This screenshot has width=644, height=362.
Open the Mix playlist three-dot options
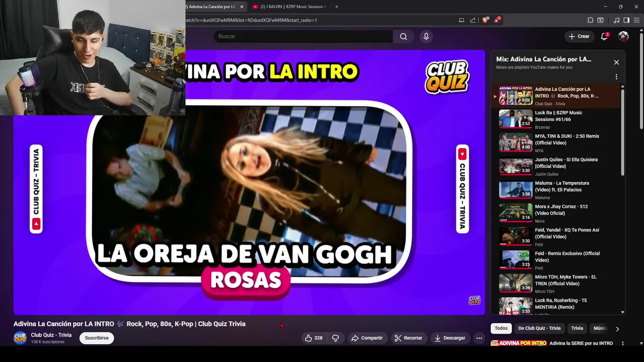[x=616, y=77]
